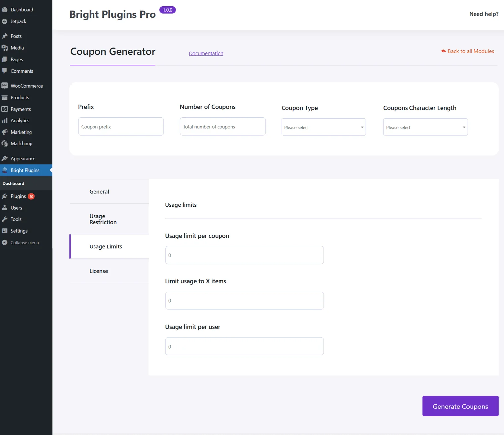
Task: Click the Pages icon in sidebar
Action: pyautogui.click(x=5, y=59)
